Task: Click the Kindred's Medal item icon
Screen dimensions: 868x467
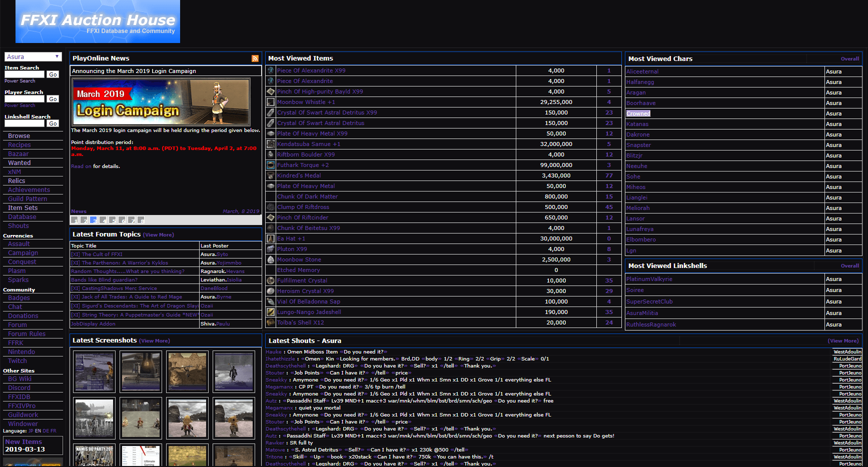Action: coord(270,175)
